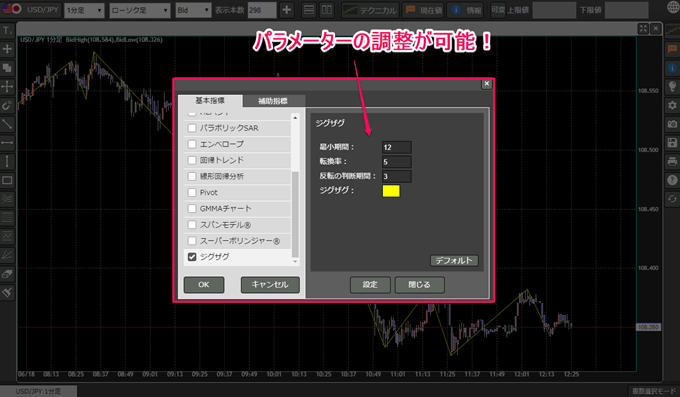Click the redo/rotate arrow tool
680x397 pixels.
coord(7,105)
